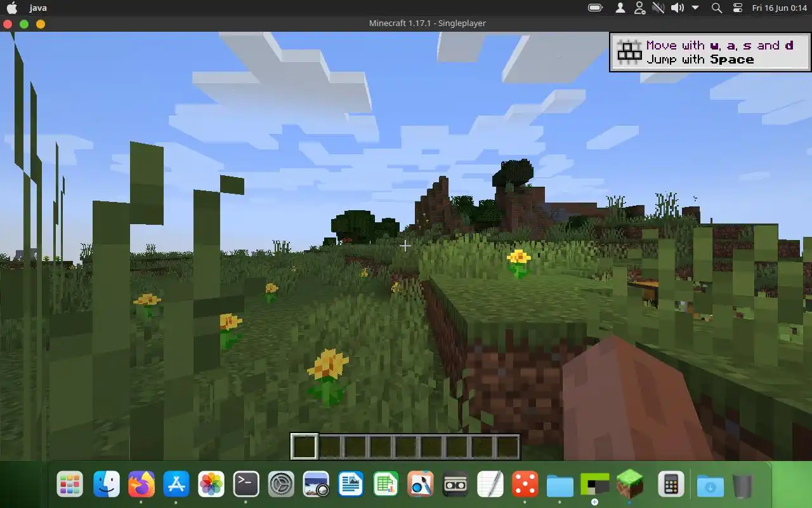Open Terminal from the dock
Image resolution: width=812 pixels, height=508 pixels.
click(246, 485)
